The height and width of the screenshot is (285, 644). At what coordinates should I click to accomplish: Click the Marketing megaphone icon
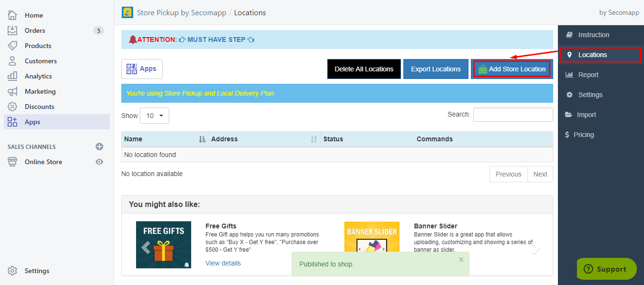click(x=12, y=91)
